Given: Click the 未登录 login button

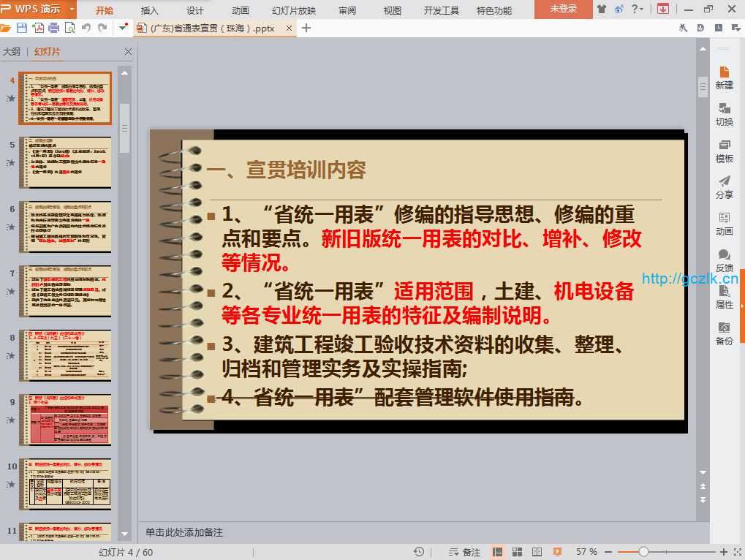Looking at the screenshot, I should click(563, 9).
